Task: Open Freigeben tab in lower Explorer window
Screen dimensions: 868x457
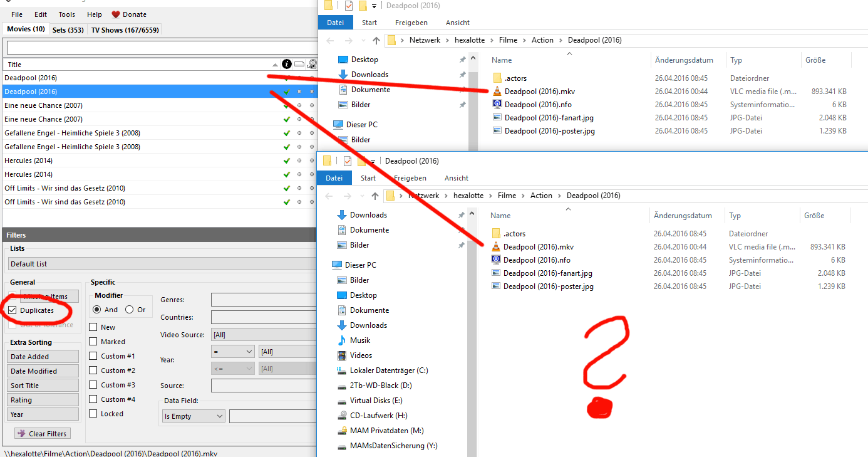Action: (x=410, y=178)
